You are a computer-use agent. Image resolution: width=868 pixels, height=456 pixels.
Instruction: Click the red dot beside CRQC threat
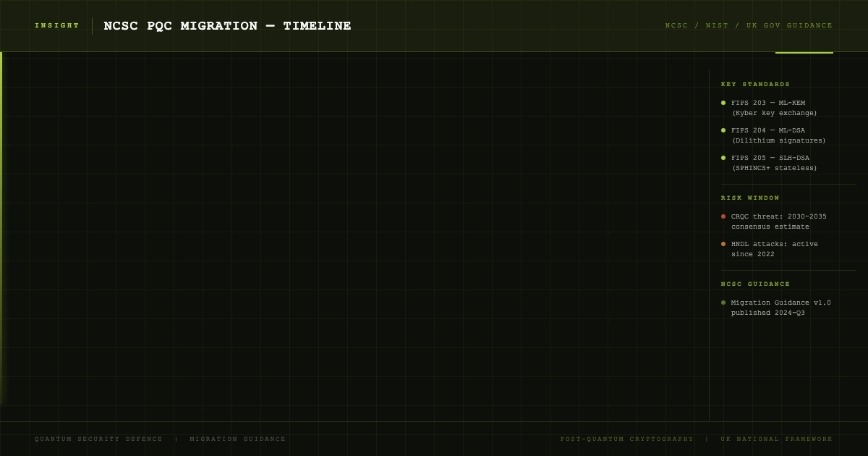pyautogui.click(x=723, y=216)
